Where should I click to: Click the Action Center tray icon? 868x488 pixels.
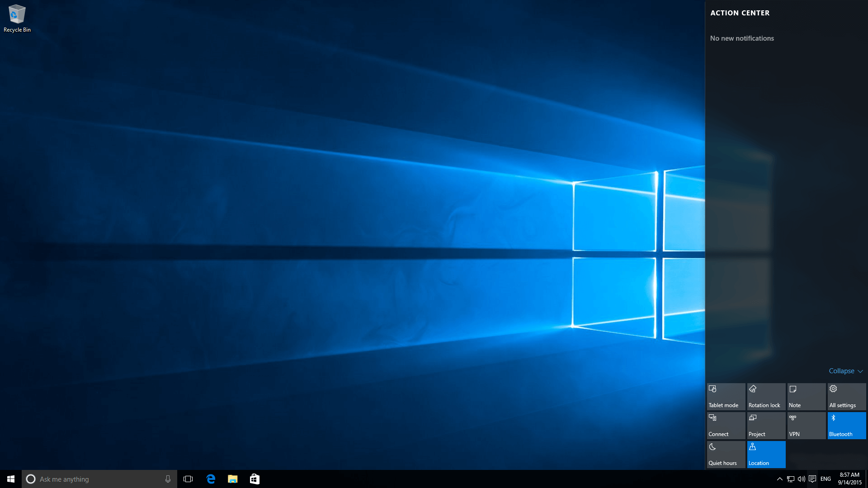pos(812,479)
